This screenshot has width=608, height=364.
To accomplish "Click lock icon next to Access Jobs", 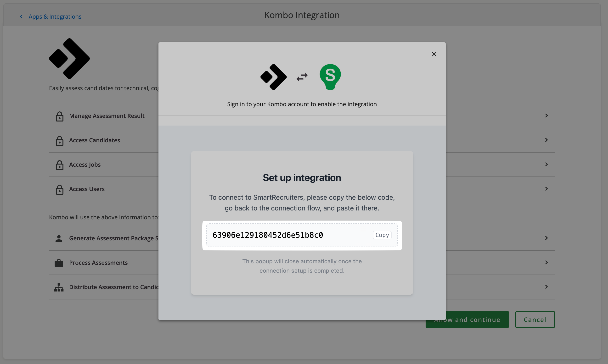I will click(59, 165).
